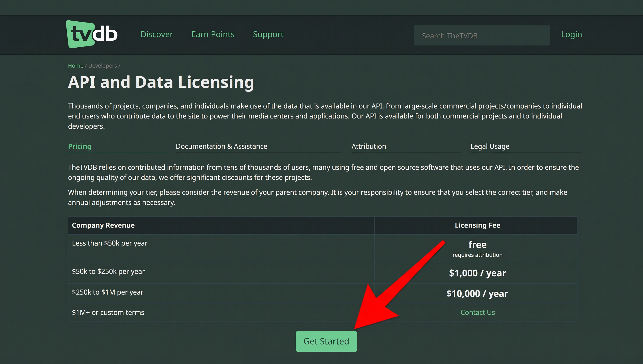Open the Earn Points menu
The width and height of the screenshot is (643, 364).
[213, 34]
